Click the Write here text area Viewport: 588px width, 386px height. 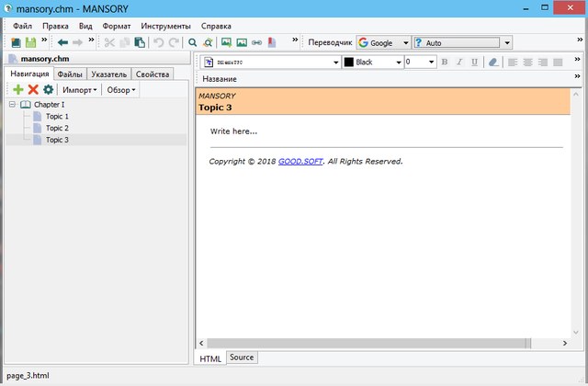coord(233,131)
